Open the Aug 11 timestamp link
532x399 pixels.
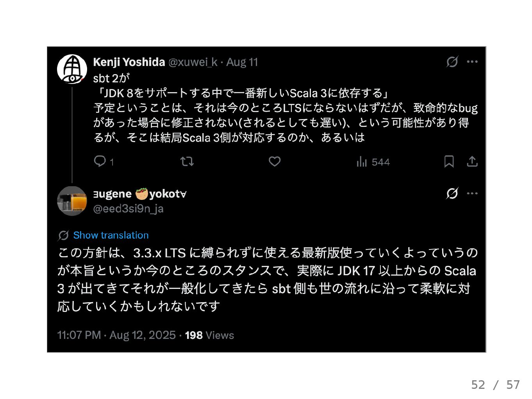242,62
